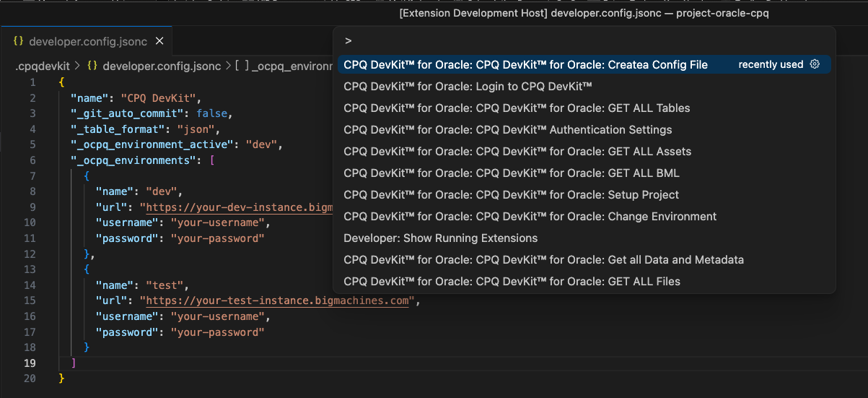Open gear settings for Createa Config File command
The image size is (868, 398).
pyautogui.click(x=815, y=64)
